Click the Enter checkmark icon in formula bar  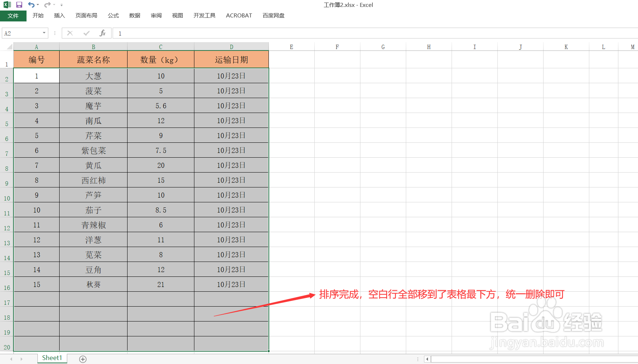pyautogui.click(x=86, y=33)
